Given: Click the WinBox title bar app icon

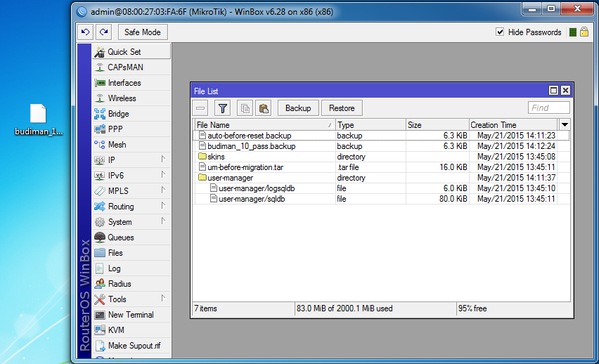Looking at the screenshot, I should coord(82,11).
